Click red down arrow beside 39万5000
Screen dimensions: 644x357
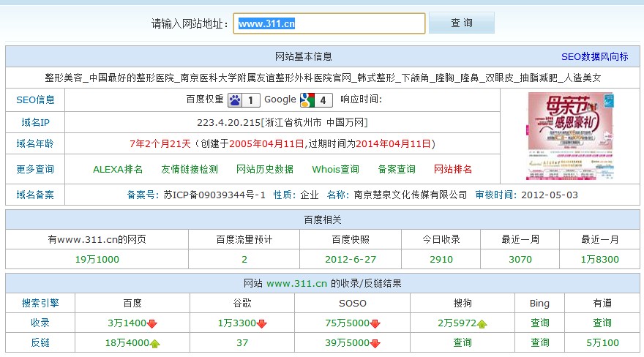(x=375, y=343)
